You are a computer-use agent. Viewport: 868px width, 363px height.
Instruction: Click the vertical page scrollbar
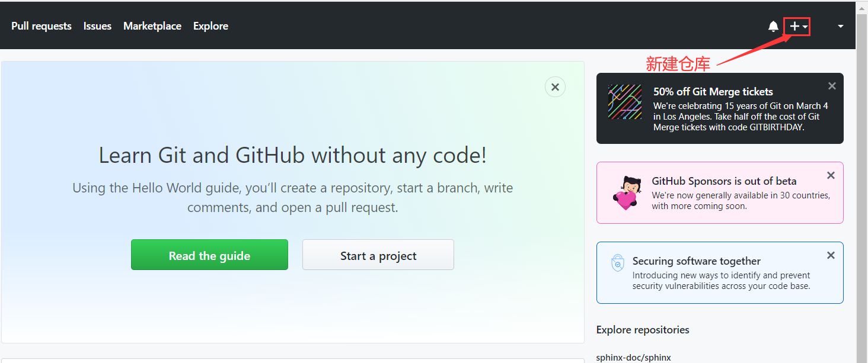click(x=861, y=178)
